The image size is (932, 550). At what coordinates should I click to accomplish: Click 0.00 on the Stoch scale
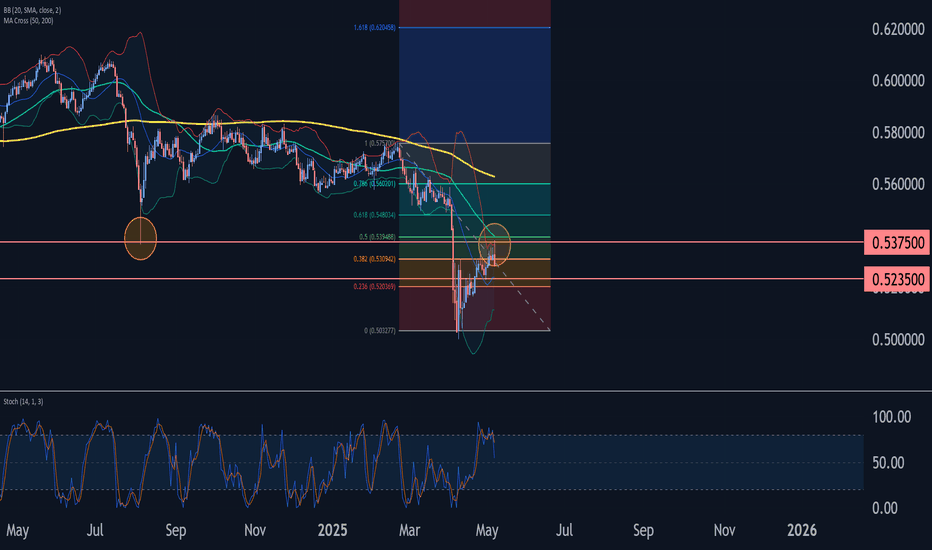tap(884, 508)
